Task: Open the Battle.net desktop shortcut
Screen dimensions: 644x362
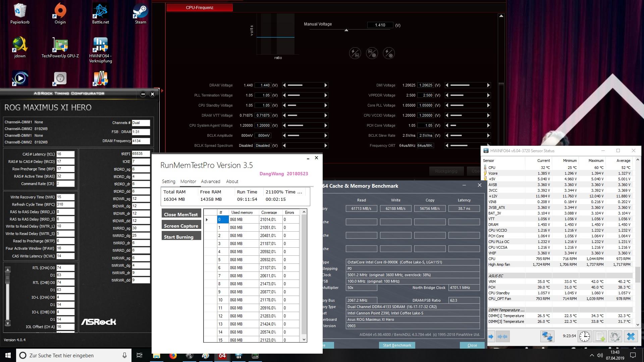Action: [x=100, y=14]
